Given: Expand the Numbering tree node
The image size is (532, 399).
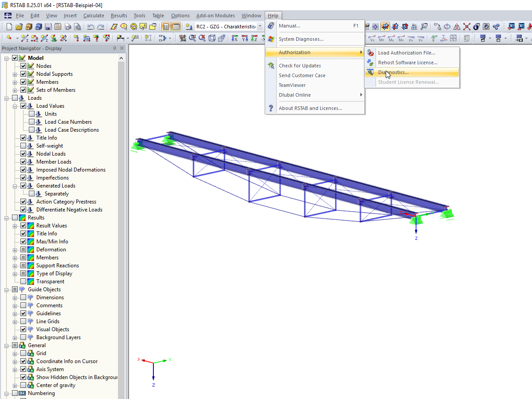Looking at the screenshot, I should click(x=7, y=393).
